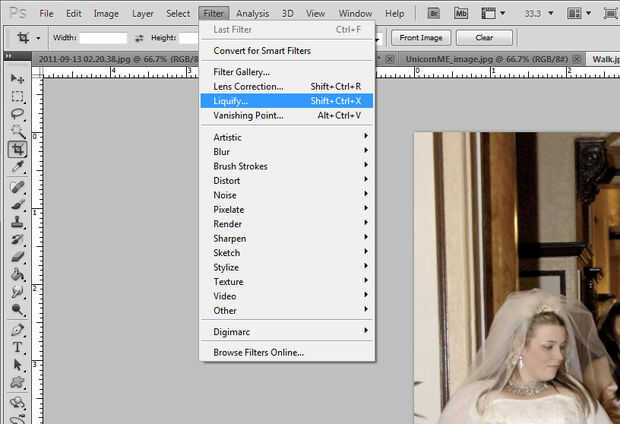Expand the Render filter submenu
Viewport: 620px width, 424px height.
click(287, 224)
